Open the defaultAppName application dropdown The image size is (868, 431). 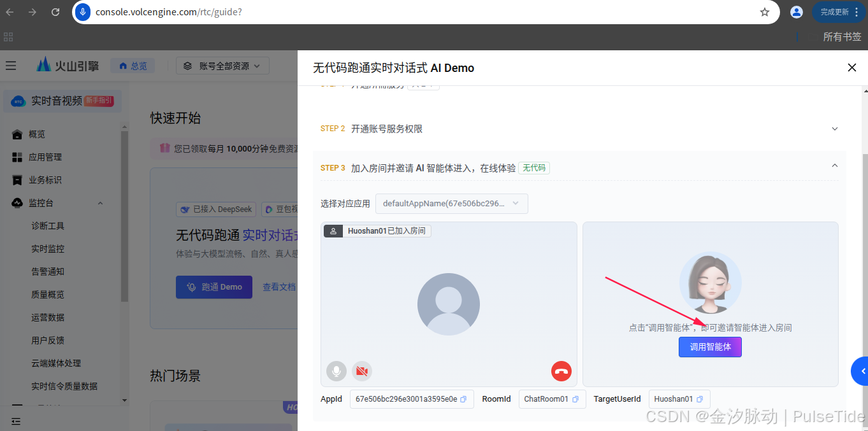[x=452, y=204]
